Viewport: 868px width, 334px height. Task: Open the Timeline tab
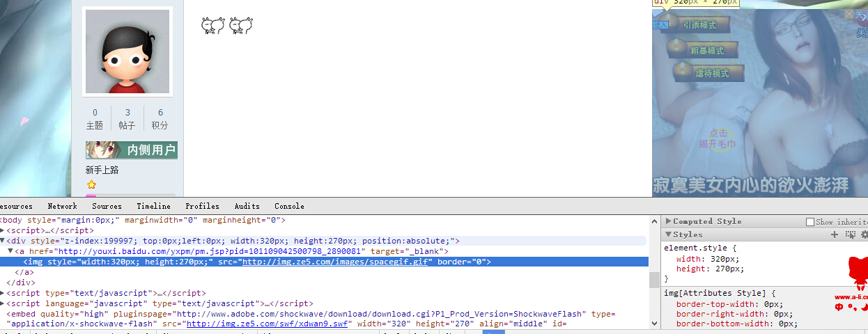(x=153, y=206)
